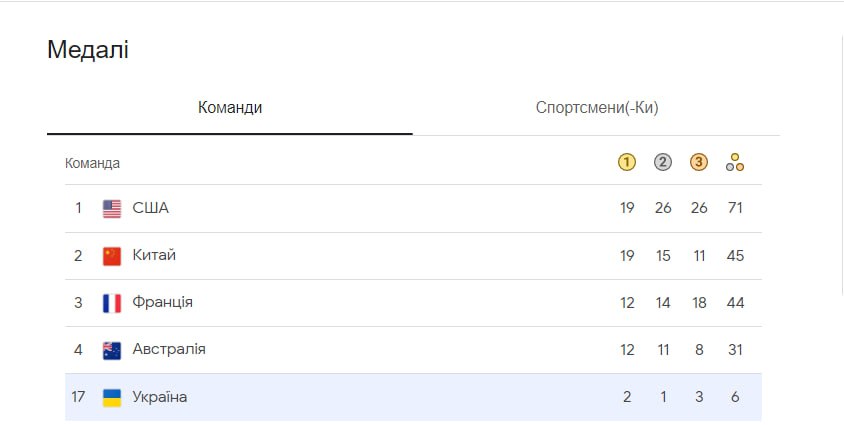Click Ukraine's total medal count 6
The image size is (844, 425).
click(x=735, y=397)
